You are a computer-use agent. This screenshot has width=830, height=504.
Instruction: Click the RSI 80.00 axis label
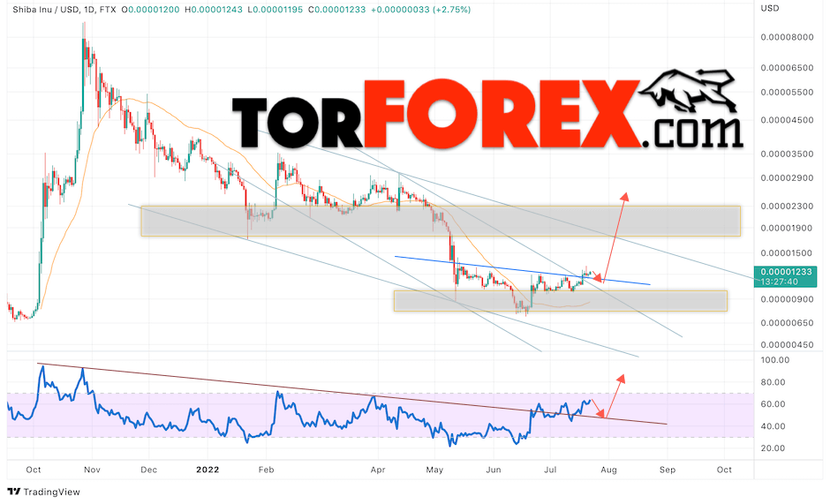(x=773, y=382)
